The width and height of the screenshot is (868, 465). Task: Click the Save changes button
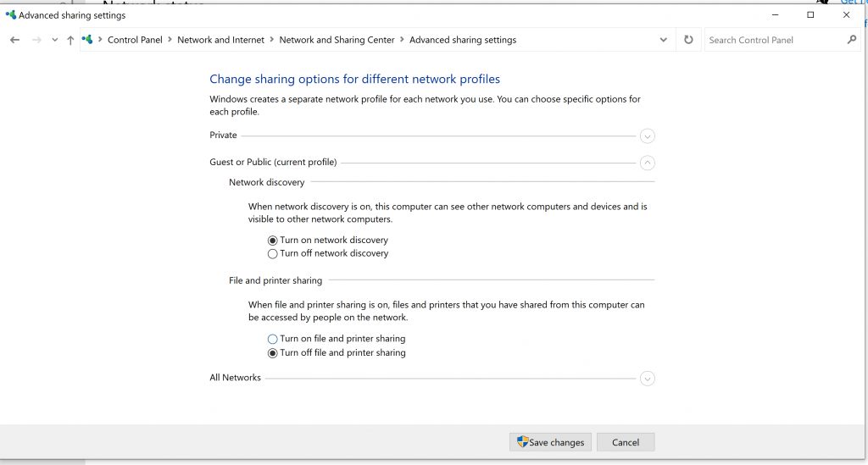(550, 442)
